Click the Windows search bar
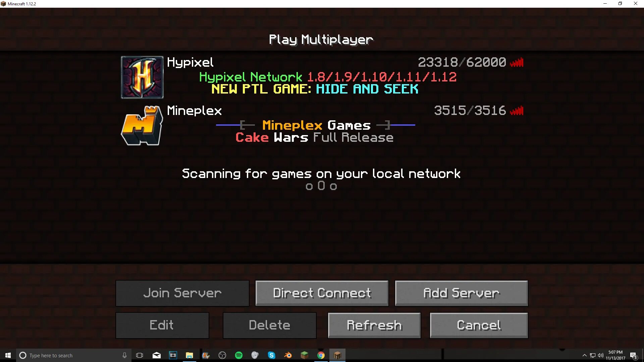This screenshot has height=362, width=644. pyautogui.click(x=73, y=355)
